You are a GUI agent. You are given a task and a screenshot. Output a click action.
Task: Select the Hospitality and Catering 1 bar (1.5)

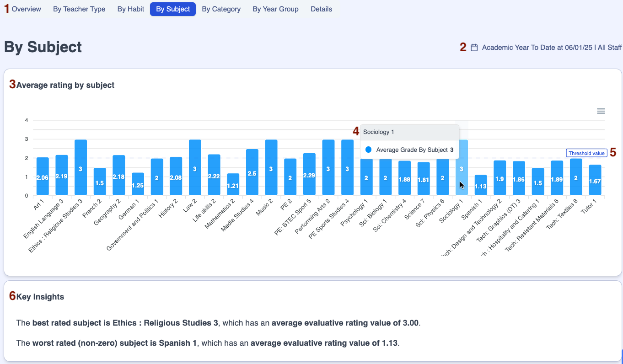(x=538, y=182)
